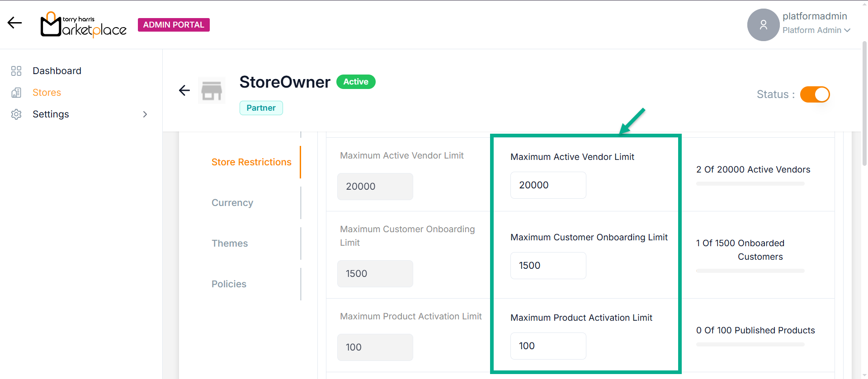Toggle the store Status switch

(815, 94)
